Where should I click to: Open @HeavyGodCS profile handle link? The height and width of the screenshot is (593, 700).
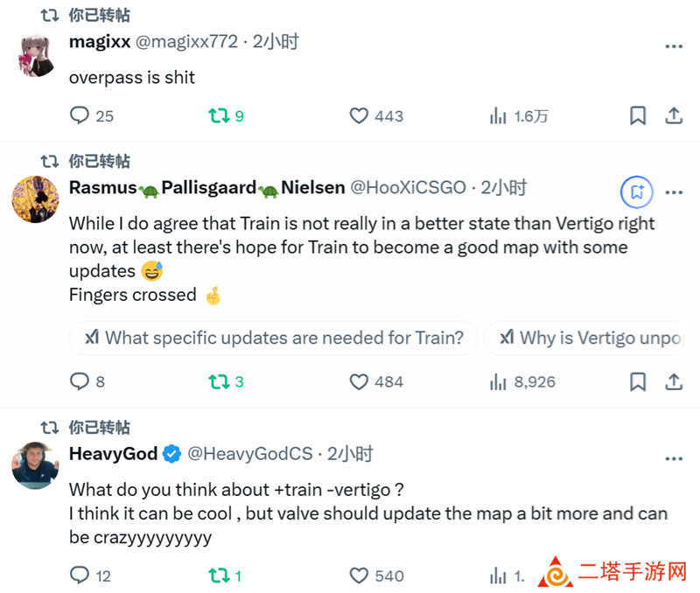[250, 454]
